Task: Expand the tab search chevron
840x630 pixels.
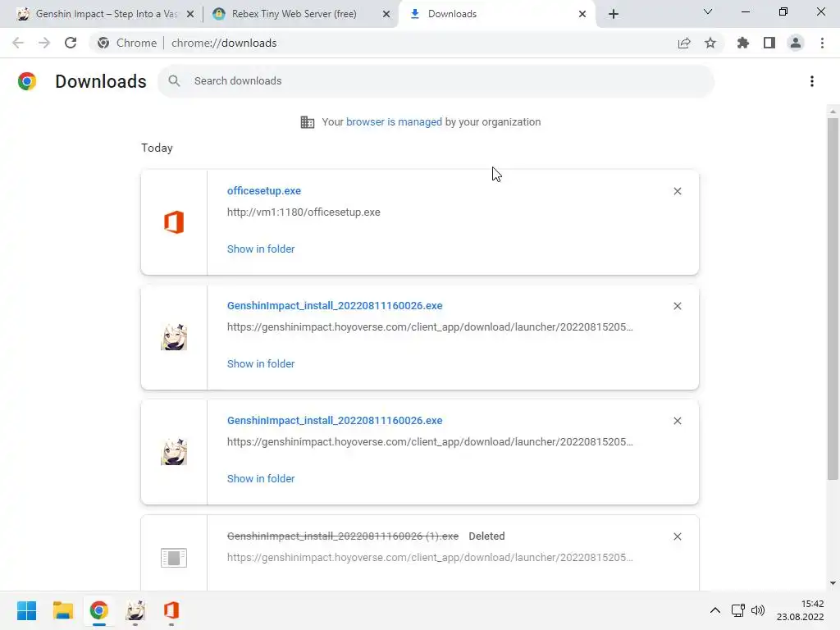Action: tap(708, 11)
